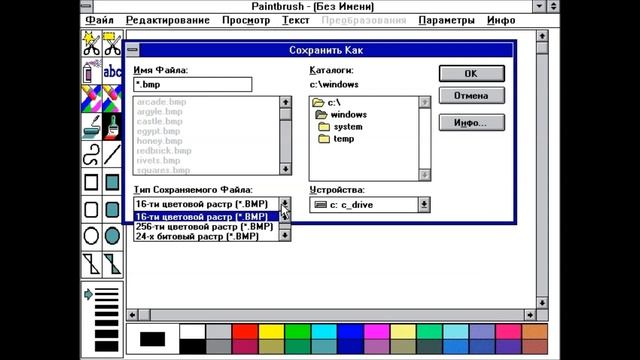The height and width of the screenshot is (360, 640).
Task: Open the Редактирование menu
Action: click(x=168, y=20)
